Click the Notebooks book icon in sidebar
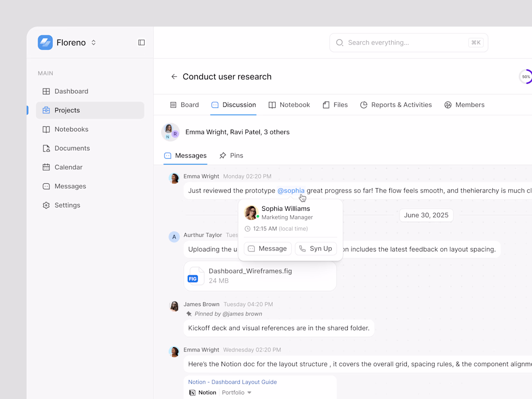The width and height of the screenshot is (532, 399). pos(46,129)
